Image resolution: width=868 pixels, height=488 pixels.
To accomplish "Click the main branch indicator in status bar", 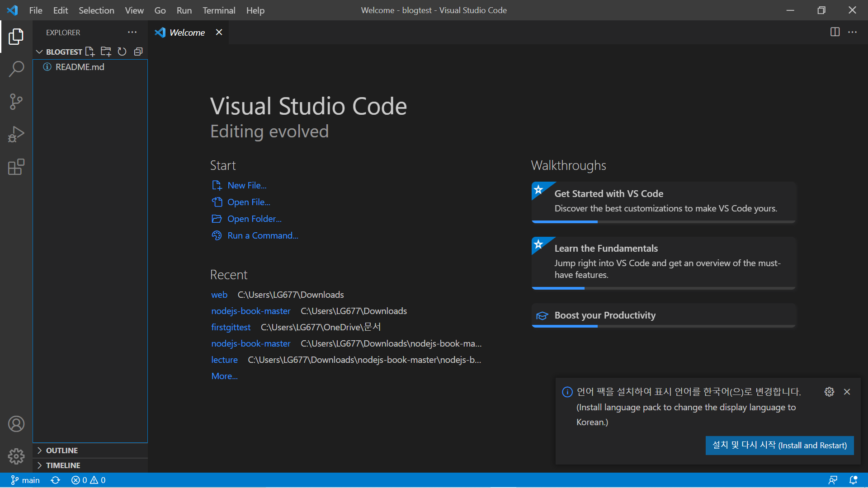I will [25, 480].
